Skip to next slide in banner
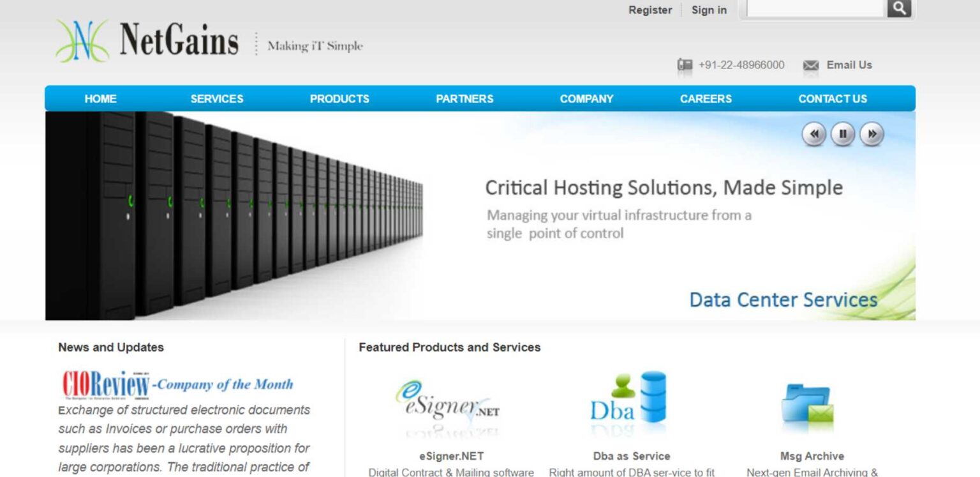This screenshot has width=980, height=477. [x=872, y=134]
